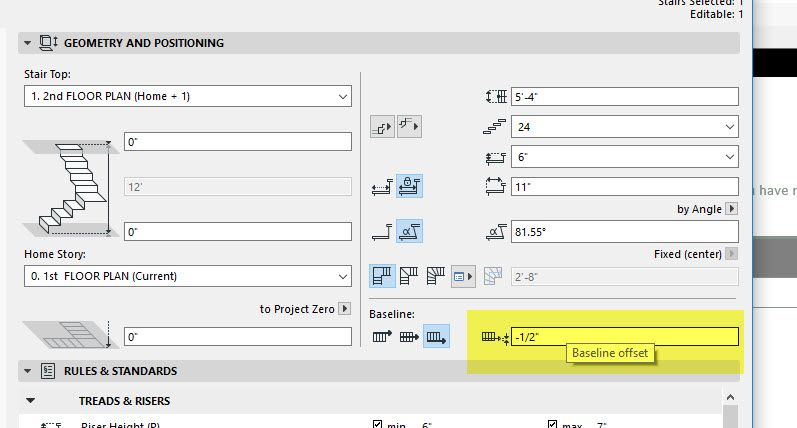Select the angle-based stair profile icon
This screenshot has height=428, width=797.
(409, 232)
